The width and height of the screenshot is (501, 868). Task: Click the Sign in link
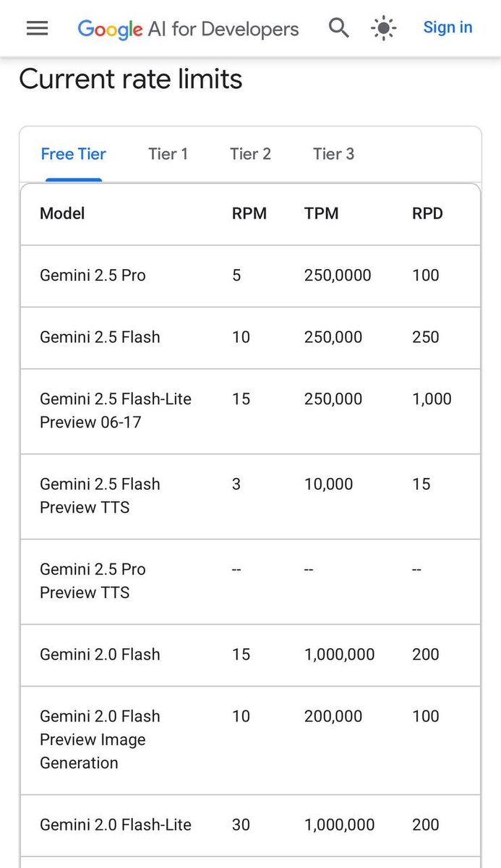click(x=448, y=27)
